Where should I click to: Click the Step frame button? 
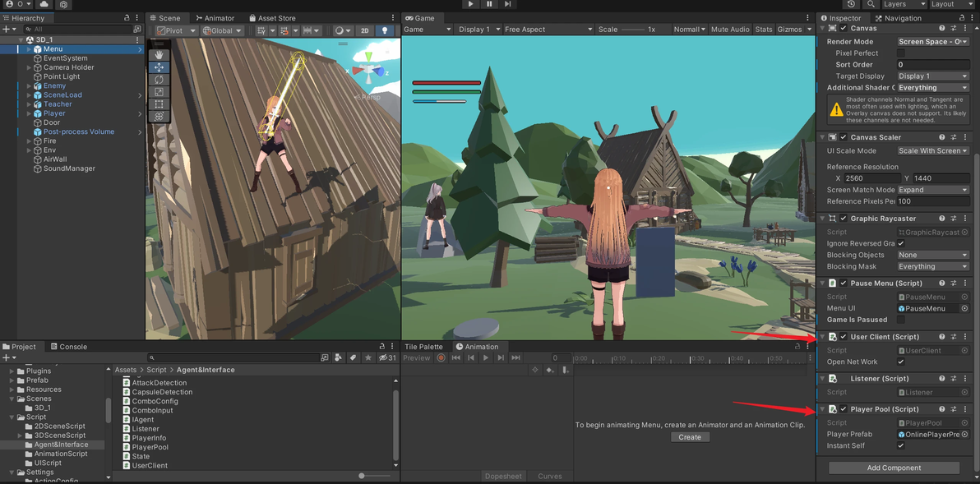[507, 4]
